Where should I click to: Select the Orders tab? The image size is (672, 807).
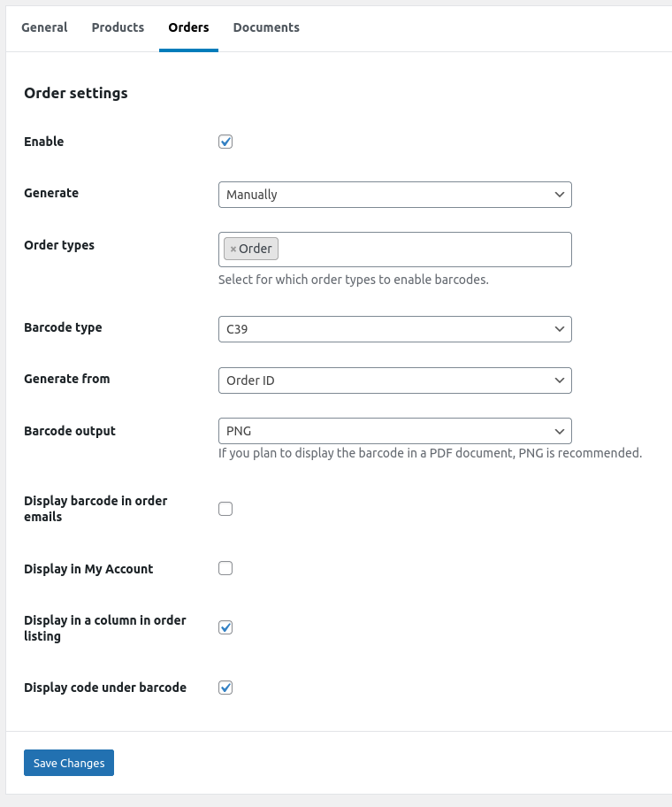pos(188,27)
